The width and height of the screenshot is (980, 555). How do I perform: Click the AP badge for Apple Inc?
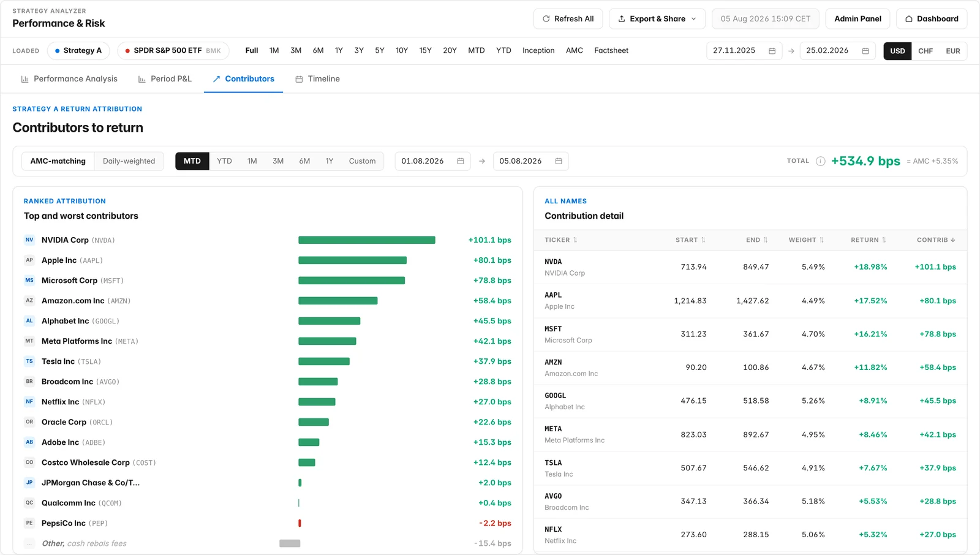[x=29, y=260]
